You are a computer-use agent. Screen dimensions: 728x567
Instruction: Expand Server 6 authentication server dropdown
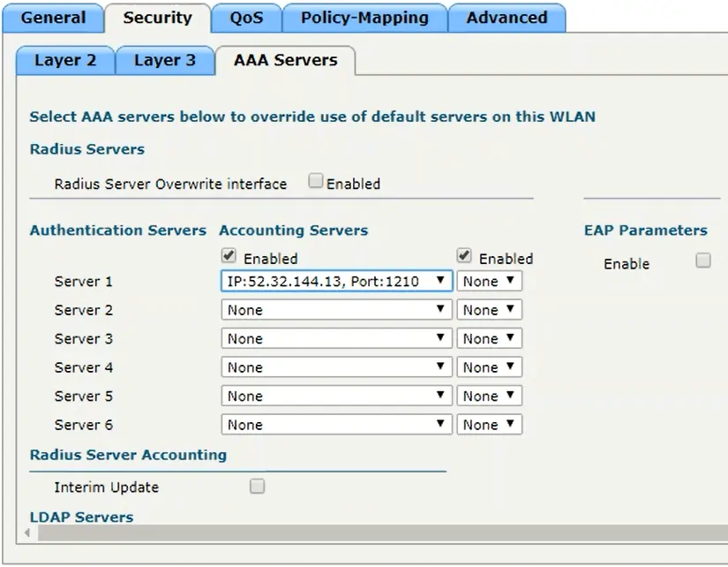[335, 425]
